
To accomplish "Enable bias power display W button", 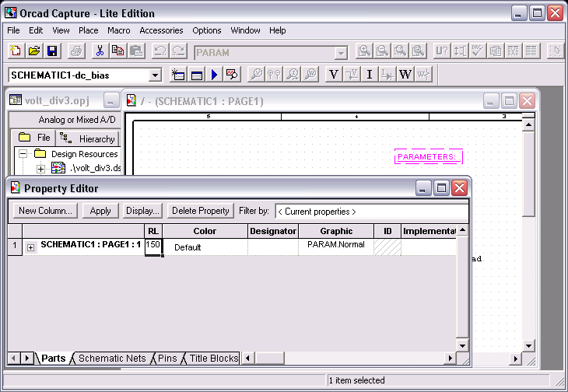I will point(405,75).
